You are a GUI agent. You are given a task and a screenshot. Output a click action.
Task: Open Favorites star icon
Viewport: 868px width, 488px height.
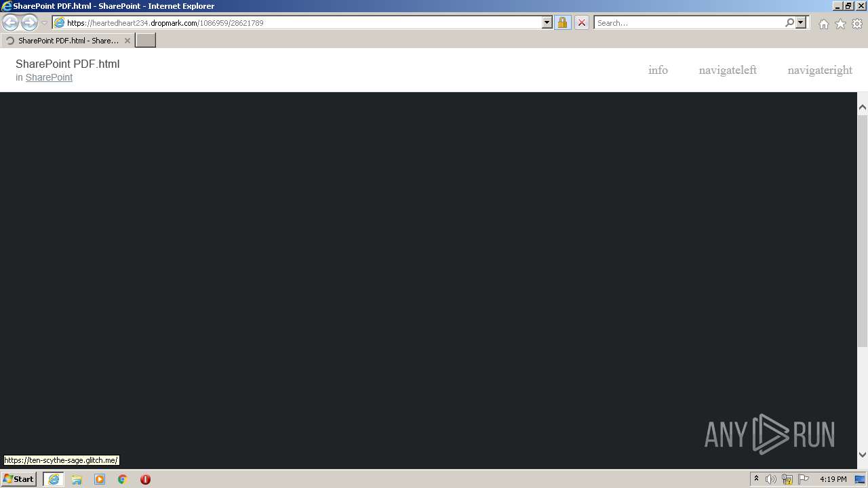[840, 24]
